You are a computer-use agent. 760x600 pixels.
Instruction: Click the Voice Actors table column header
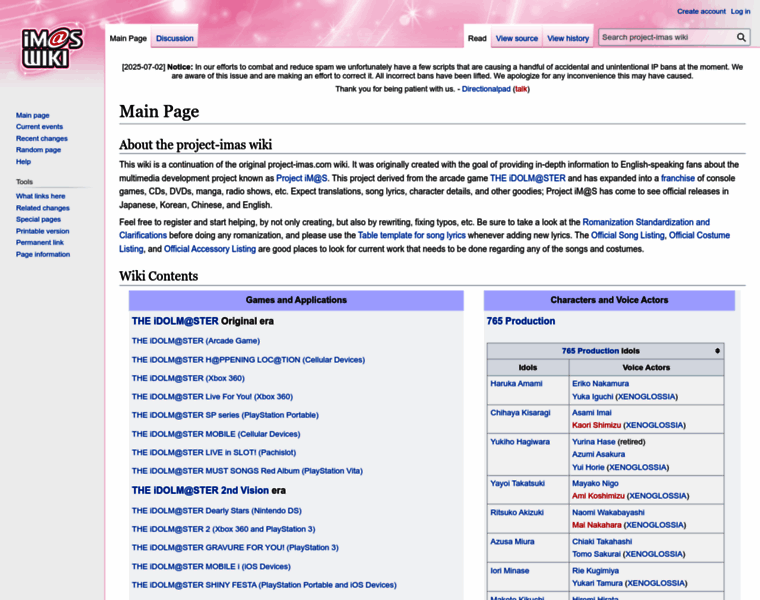click(646, 368)
